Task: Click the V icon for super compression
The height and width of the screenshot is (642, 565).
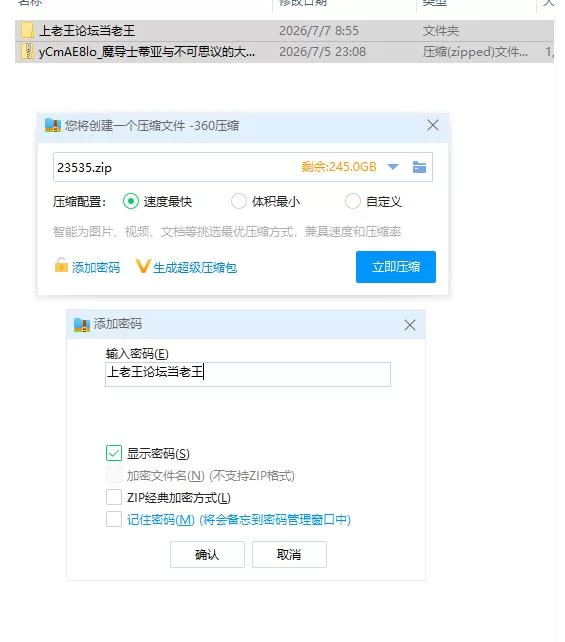Action: tap(143, 266)
